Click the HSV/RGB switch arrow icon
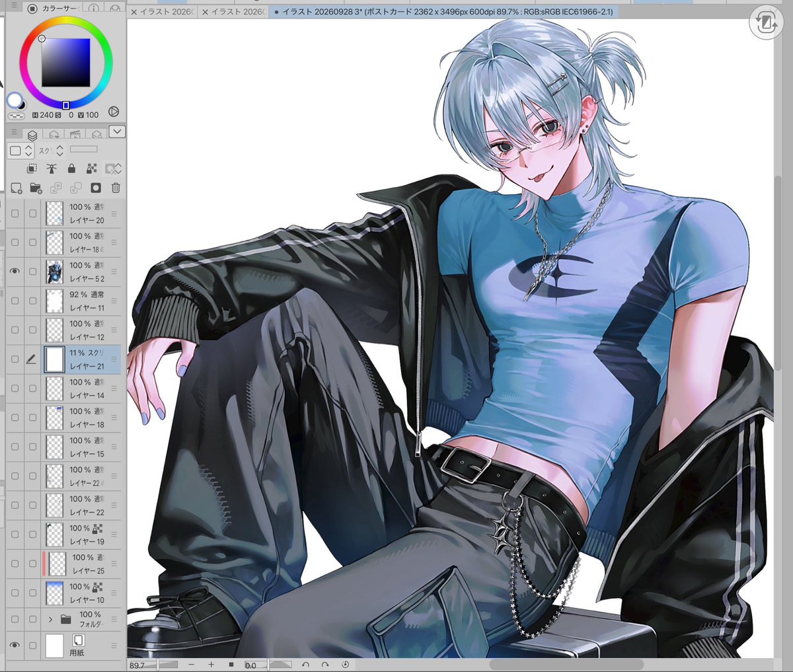 [113, 112]
